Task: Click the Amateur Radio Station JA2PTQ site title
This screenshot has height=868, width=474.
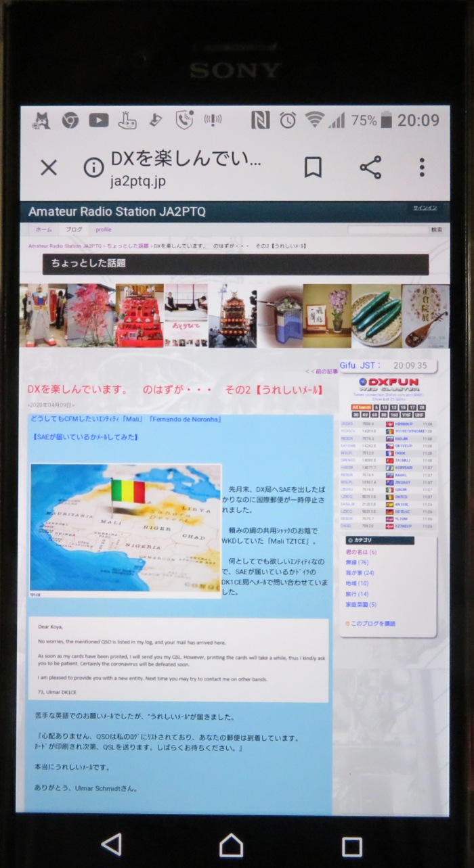Action: pos(116,212)
